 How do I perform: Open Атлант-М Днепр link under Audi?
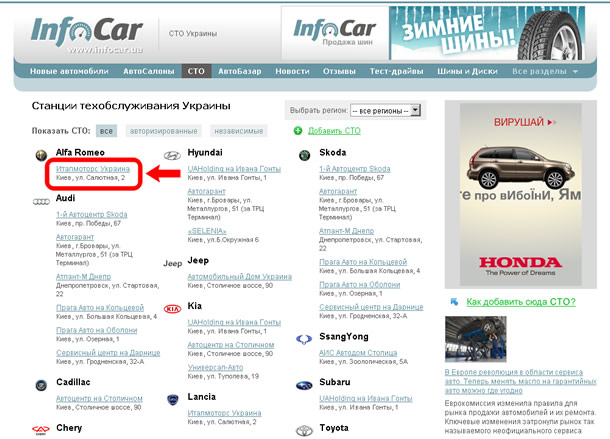83,277
